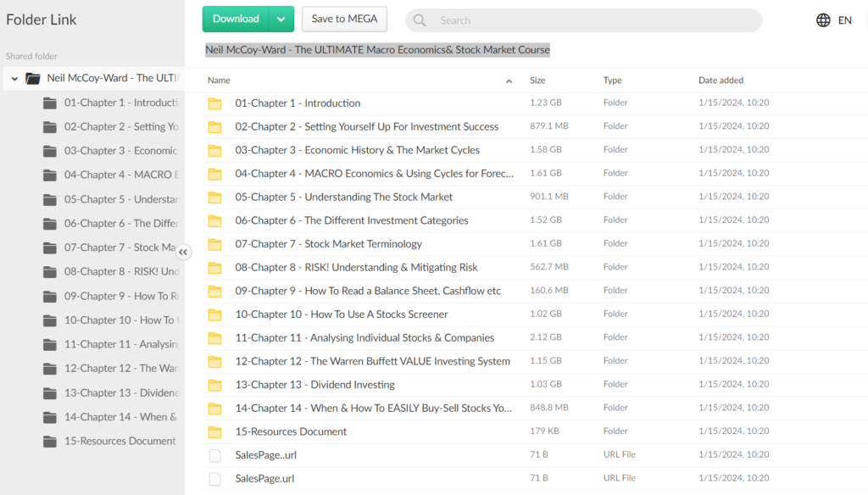Click the folder icon next to 13-Chapter 13 - Dividend Investing
The image size is (868, 495).
pyautogui.click(x=213, y=384)
